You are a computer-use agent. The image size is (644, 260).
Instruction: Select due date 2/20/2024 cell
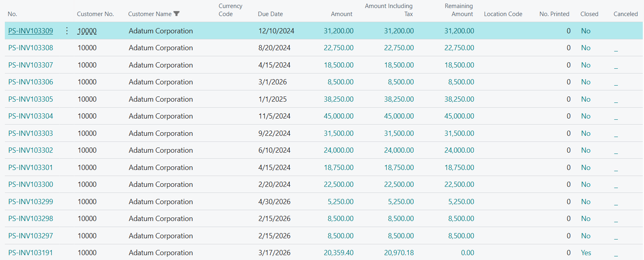click(x=274, y=184)
